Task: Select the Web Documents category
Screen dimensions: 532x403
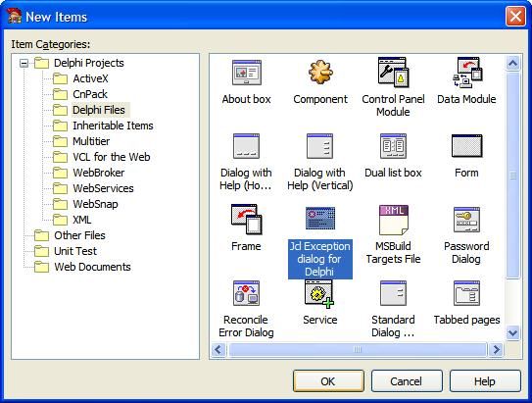Action: pos(92,267)
